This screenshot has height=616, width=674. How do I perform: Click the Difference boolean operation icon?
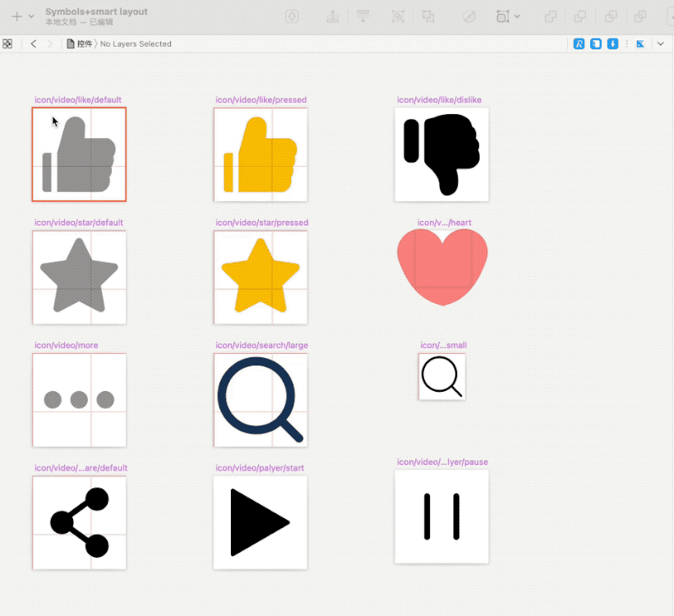[x=640, y=16]
